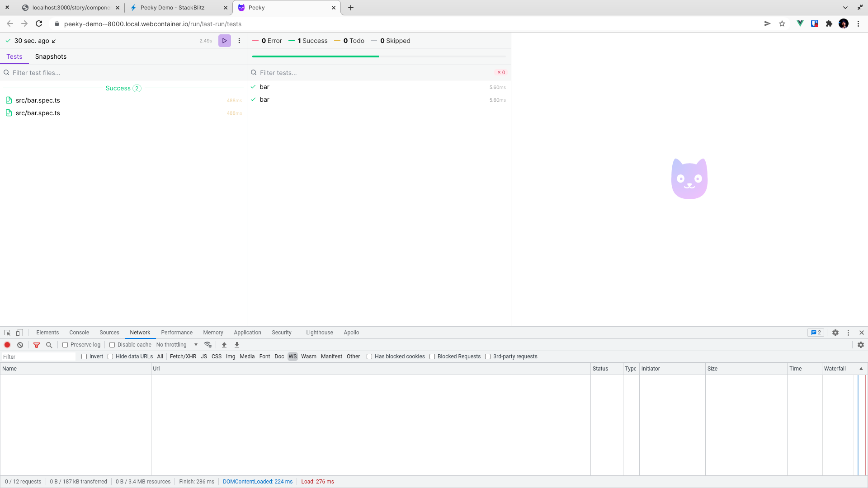
Task: Start network recording in DevTools
Action: tap(7, 345)
